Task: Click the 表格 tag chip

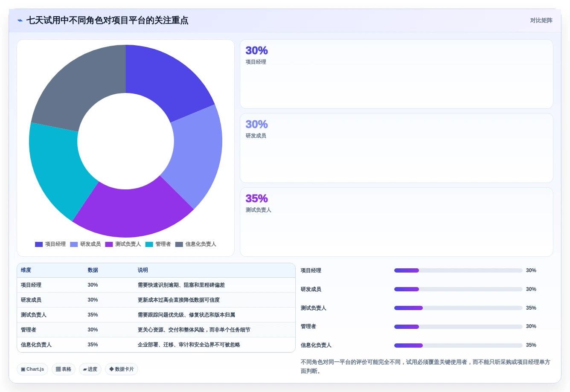Action: click(x=64, y=369)
